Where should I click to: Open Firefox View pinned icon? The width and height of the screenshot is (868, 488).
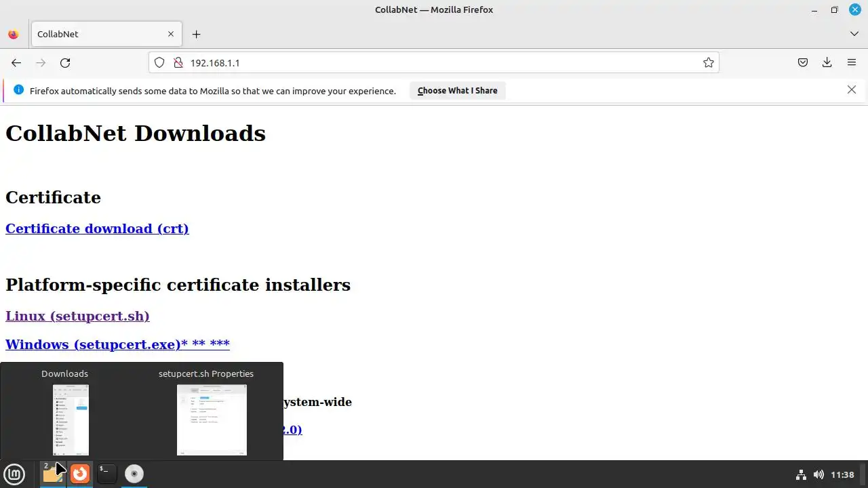(x=13, y=34)
